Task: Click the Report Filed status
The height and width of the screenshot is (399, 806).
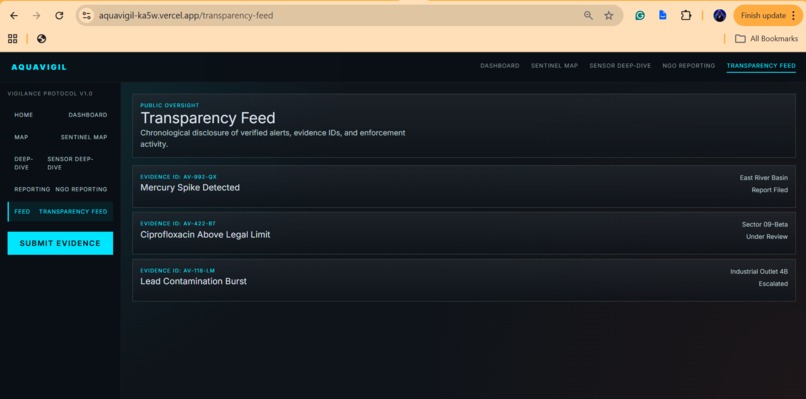Action: pyautogui.click(x=770, y=190)
